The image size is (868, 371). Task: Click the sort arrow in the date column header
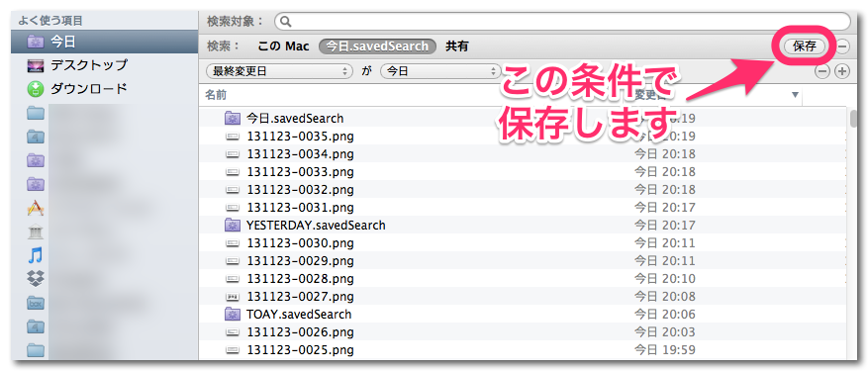796,95
